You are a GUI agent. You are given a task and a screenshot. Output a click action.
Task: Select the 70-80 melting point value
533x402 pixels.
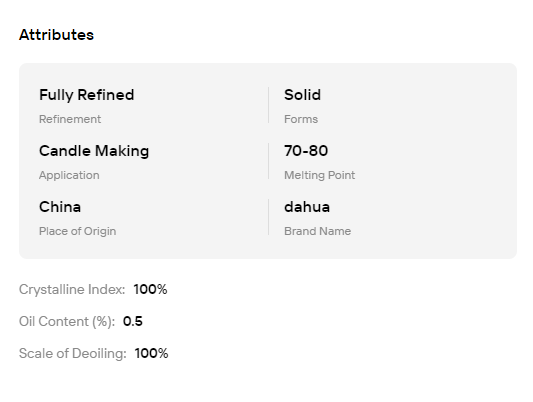click(x=306, y=151)
